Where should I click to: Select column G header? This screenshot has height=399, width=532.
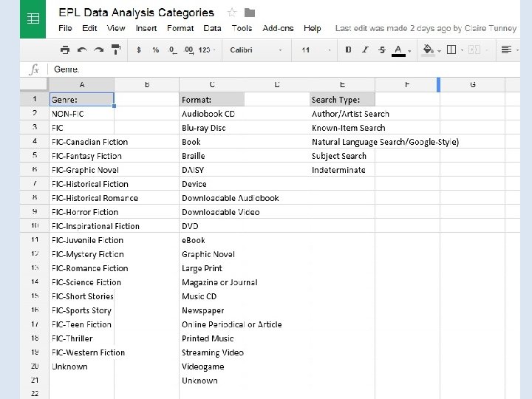click(473, 85)
